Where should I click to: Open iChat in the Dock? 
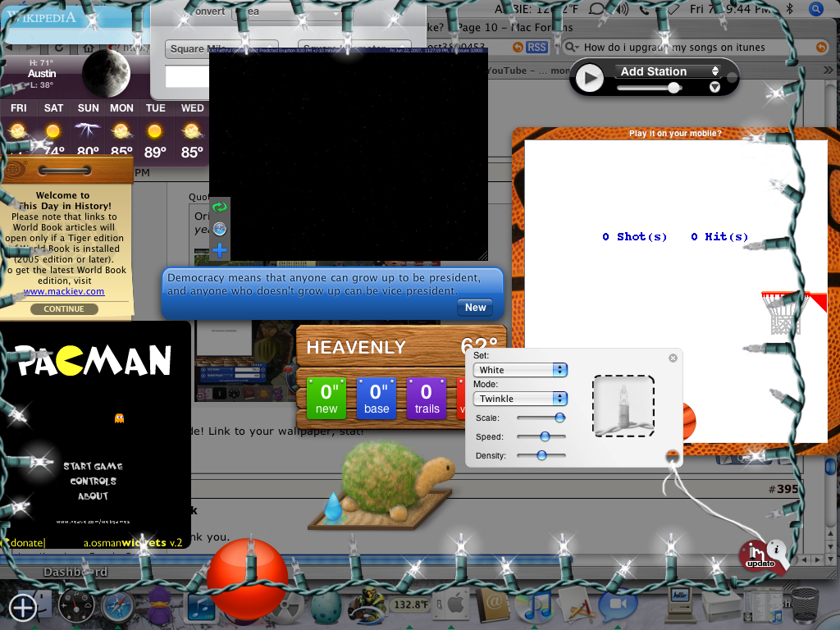tap(618, 605)
